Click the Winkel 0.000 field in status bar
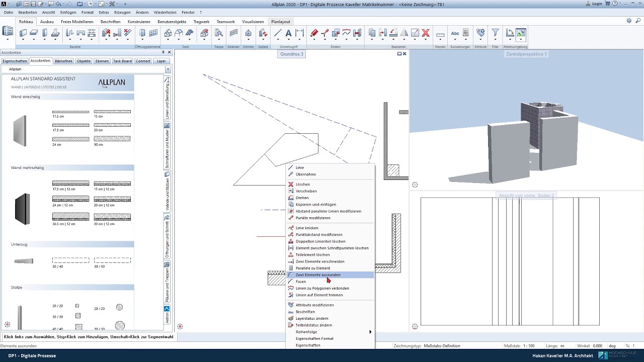The image size is (644, 362). [x=597, y=346]
